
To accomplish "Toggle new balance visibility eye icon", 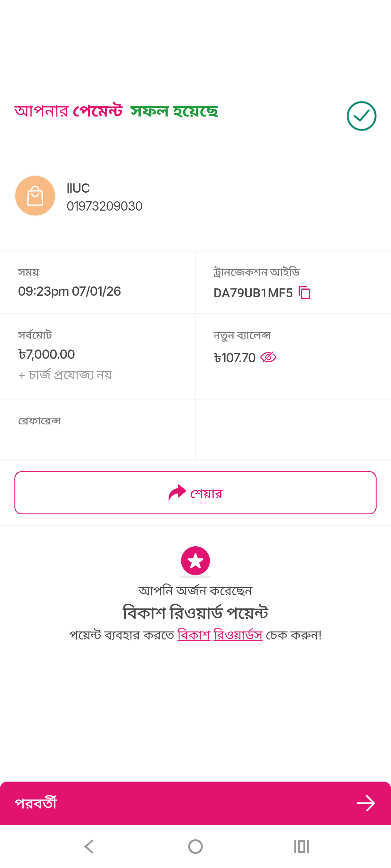I will 268,357.
